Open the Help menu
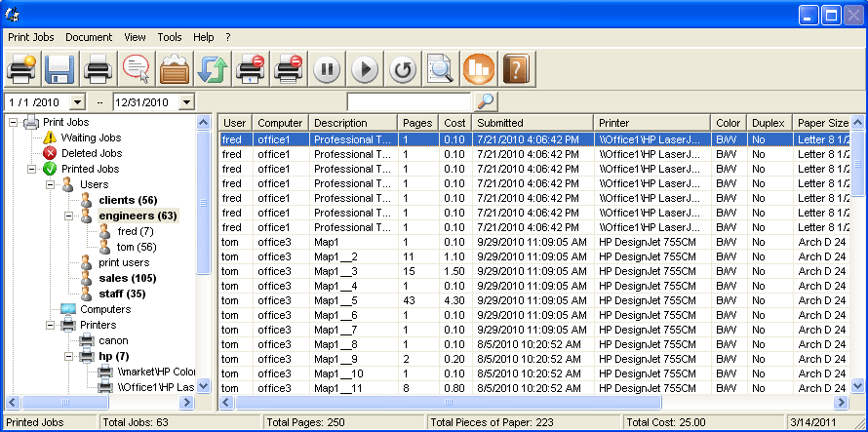The image size is (868, 432). pos(203,37)
